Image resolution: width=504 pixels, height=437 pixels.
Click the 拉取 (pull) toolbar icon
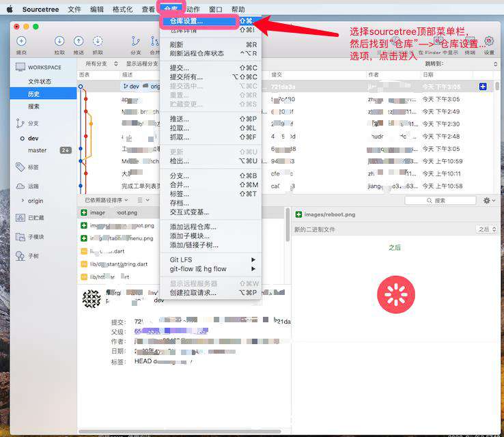[59, 41]
